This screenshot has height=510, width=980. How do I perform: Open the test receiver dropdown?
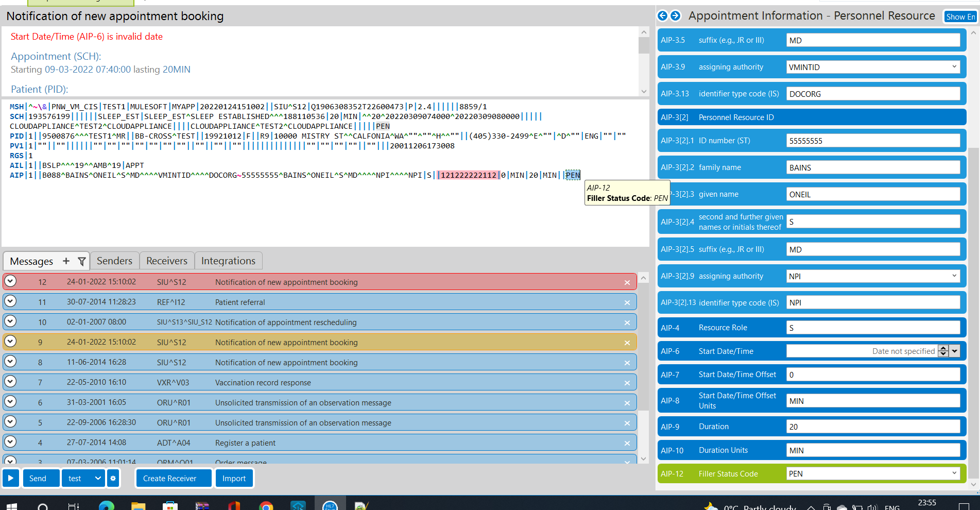(x=98, y=478)
